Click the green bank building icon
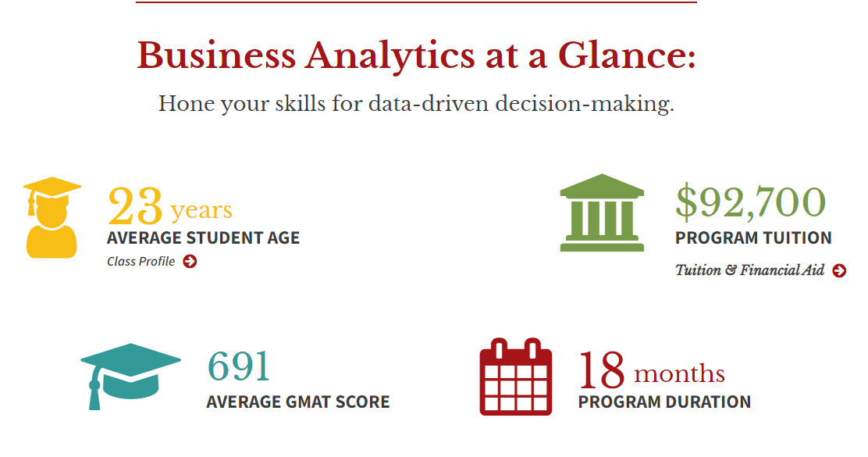This screenshot has height=457, width=868. pos(602,212)
